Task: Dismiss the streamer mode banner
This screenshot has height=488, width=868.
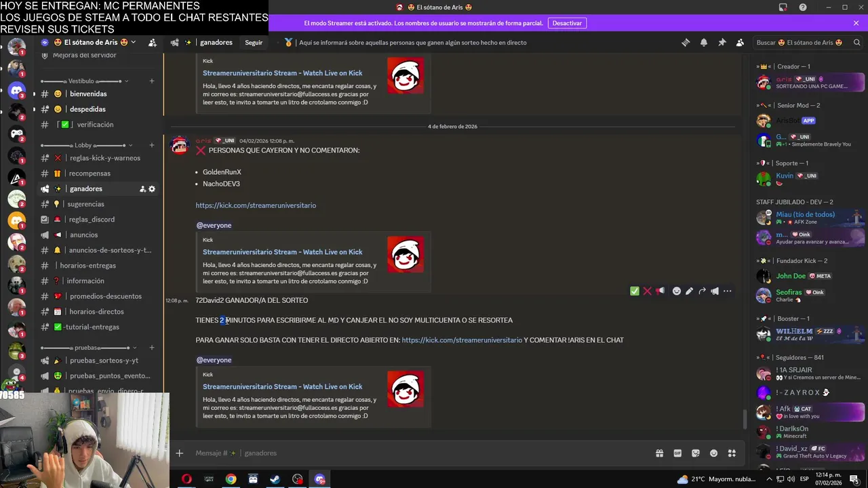Action: pos(856,23)
